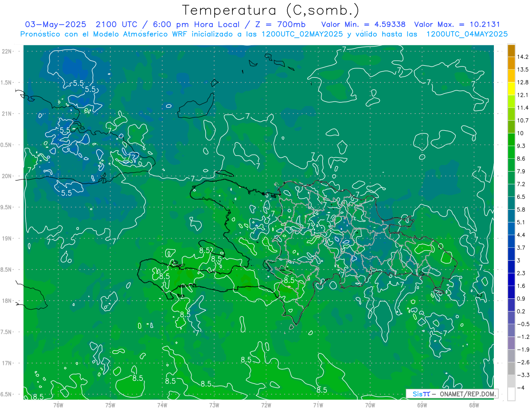Click the "7.2" color scale label
Image resolution: width=532 pixels, height=411 pixels.
[x=522, y=184]
